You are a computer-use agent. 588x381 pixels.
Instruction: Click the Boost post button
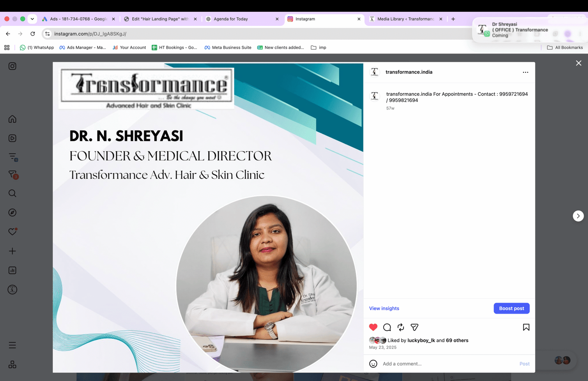pyautogui.click(x=512, y=309)
